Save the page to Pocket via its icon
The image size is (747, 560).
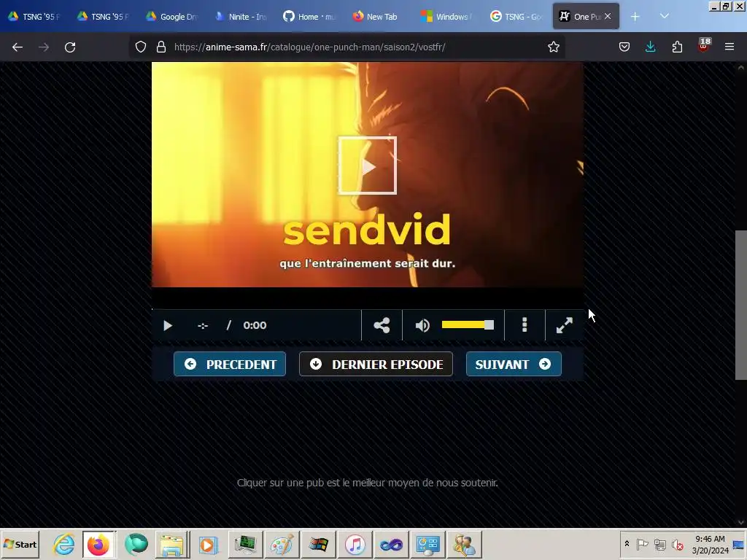[624, 47]
